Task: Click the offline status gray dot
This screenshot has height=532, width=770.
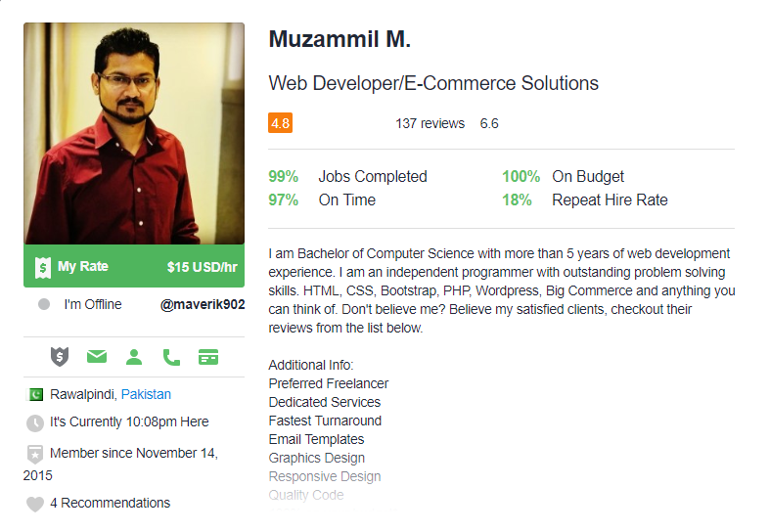Action: pyautogui.click(x=44, y=305)
